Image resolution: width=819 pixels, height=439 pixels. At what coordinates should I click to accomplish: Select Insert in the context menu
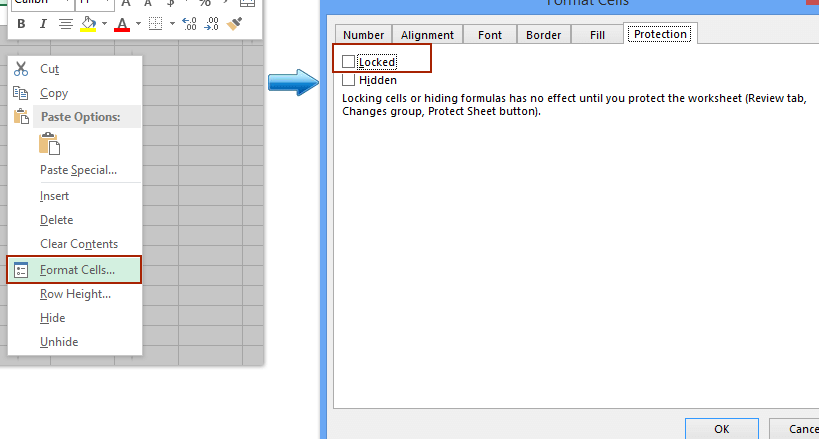click(54, 196)
